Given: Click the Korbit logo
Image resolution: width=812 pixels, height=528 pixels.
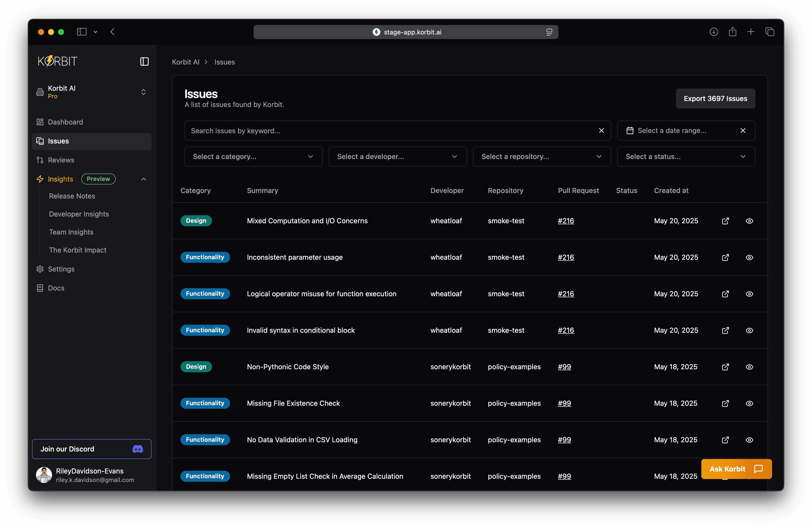Looking at the screenshot, I should click(58, 61).
